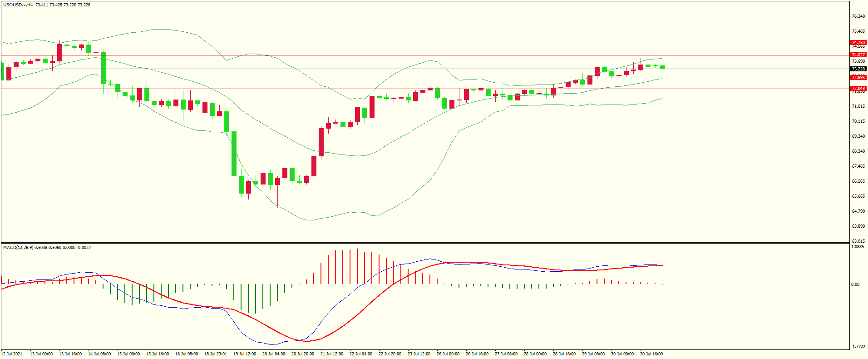Click the 22 Jul 04:00 time label
Screen dimensions: 868x359
click(x=361, y=354)
